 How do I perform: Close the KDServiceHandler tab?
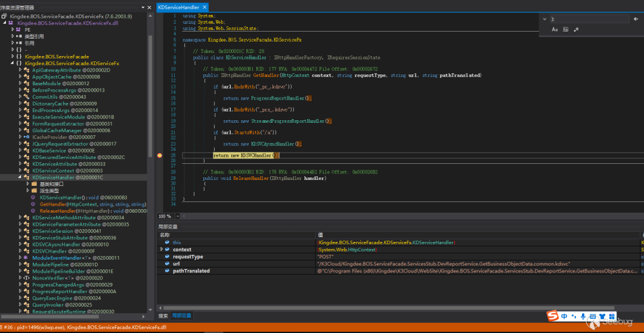pos(204,7)
